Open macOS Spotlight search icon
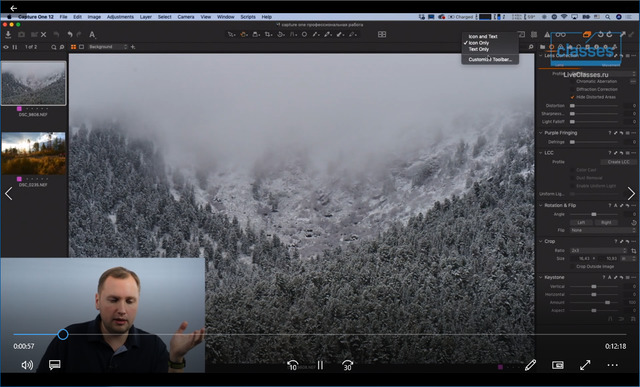This screenshot has width=640, height=387. tap(608, 17)
